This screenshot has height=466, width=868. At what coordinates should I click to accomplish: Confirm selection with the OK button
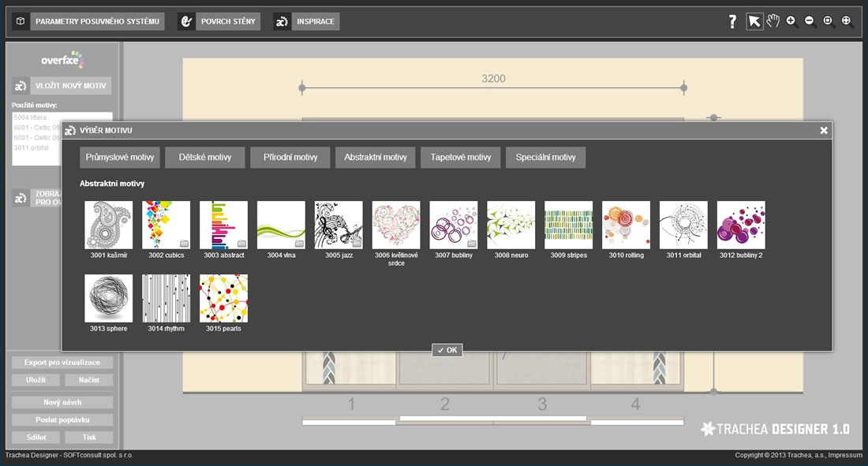447,350
